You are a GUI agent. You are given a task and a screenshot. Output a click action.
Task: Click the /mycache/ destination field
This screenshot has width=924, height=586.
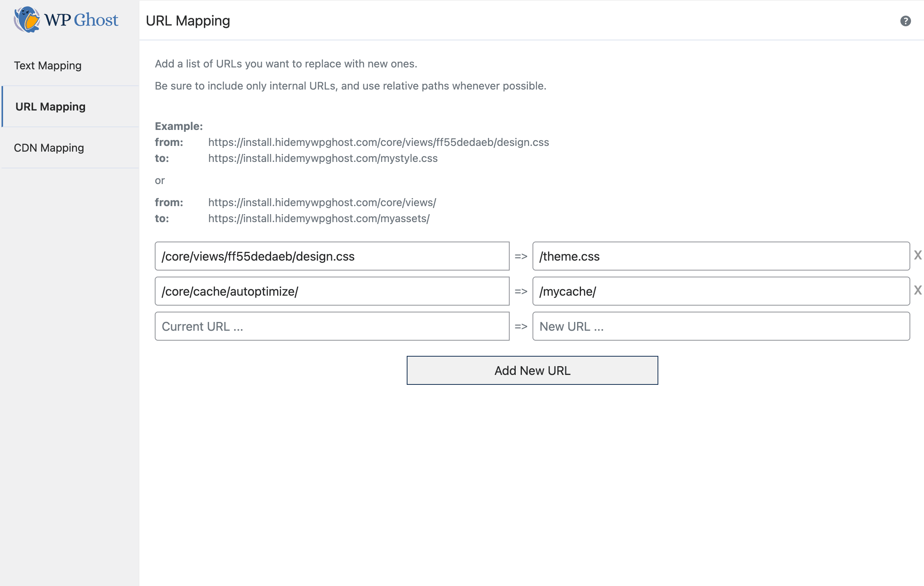[720, 291]
